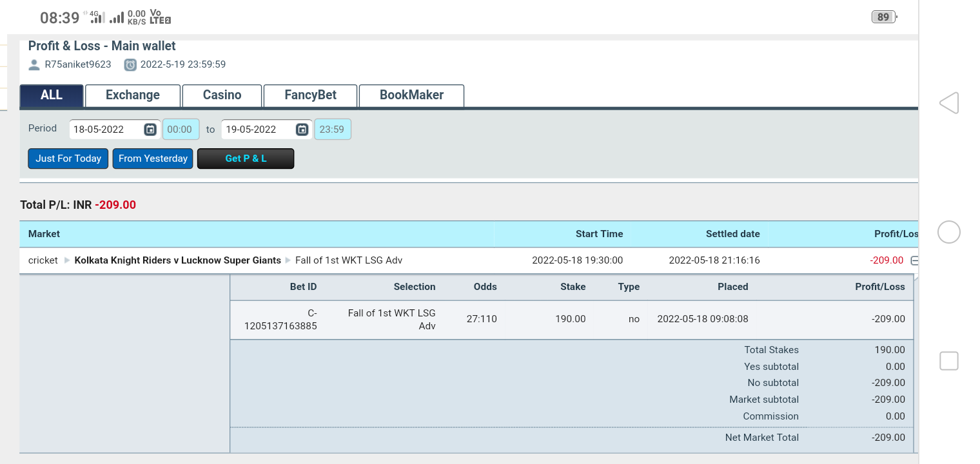Screen dimensions: 980x464
Task: Click the start date field 18-05-2022
Action: pos(106,130)
